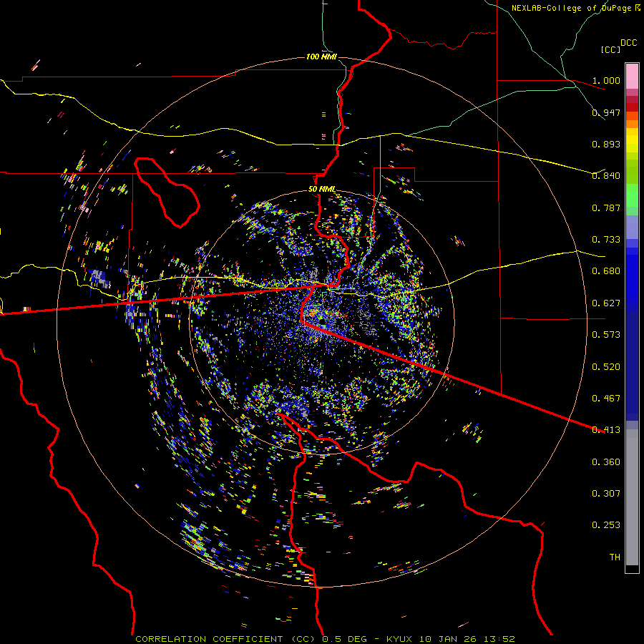Click the DCC legend title
The image size is (644, 644).
pos(628,43)
